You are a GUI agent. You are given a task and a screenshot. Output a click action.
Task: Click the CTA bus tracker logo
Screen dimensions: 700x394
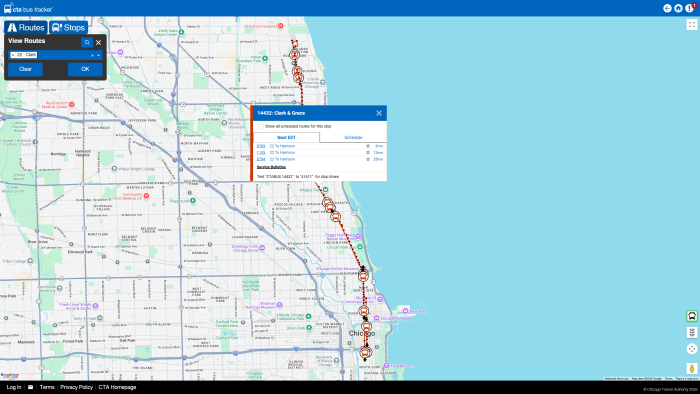click(28, 8)
